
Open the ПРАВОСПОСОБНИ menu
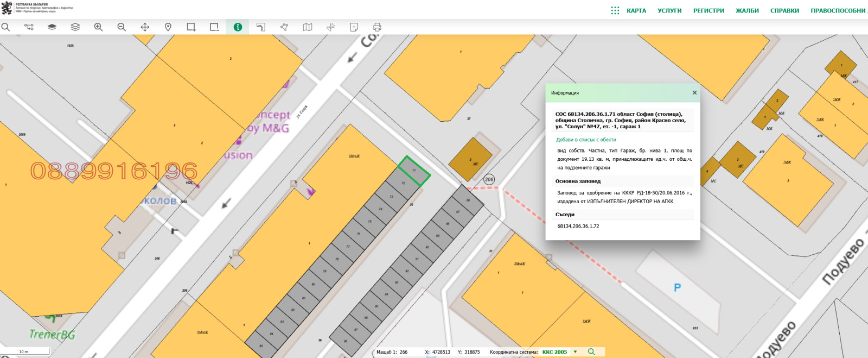(x=839, y=11)
